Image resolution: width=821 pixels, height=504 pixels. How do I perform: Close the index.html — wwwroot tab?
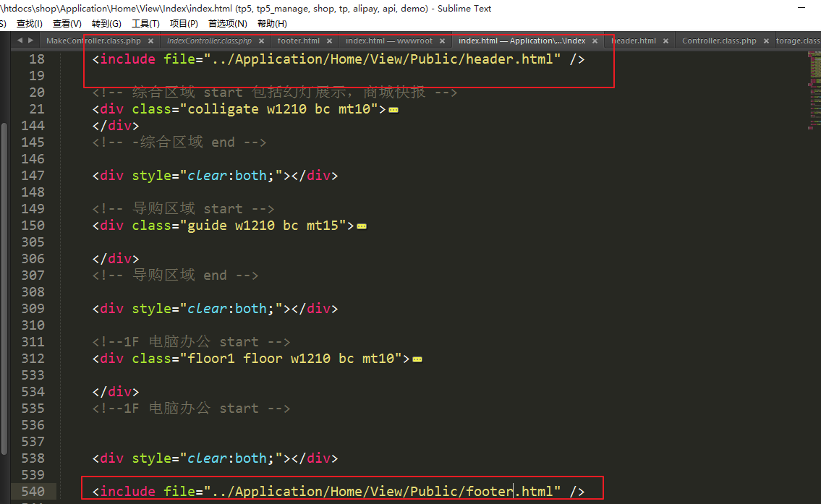[442, 41]
